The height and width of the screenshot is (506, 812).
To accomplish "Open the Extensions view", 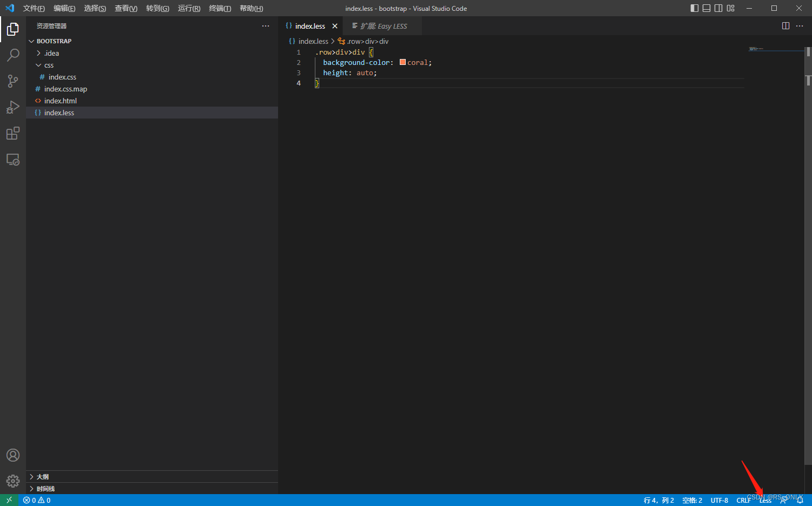I will click(x=12, y=133).
